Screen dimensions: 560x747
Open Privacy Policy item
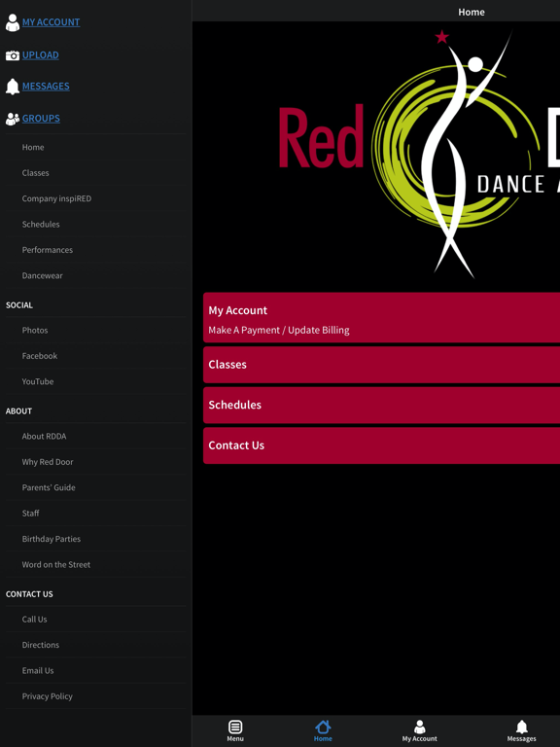coord(95,696)
